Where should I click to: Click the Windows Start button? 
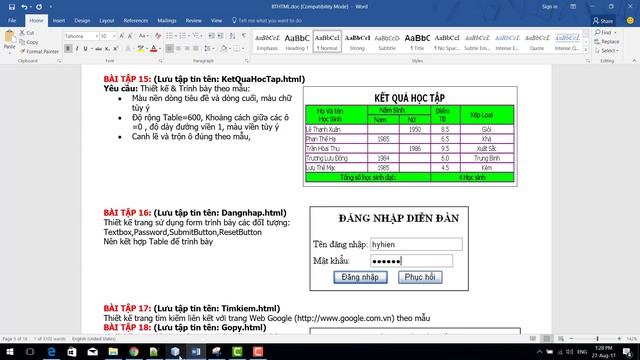tap(10, 351)
